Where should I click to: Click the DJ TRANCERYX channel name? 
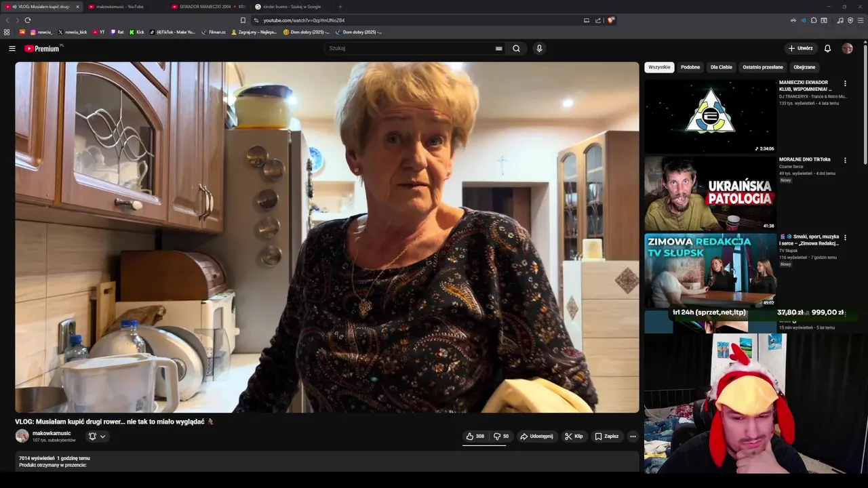coord(812,96)
